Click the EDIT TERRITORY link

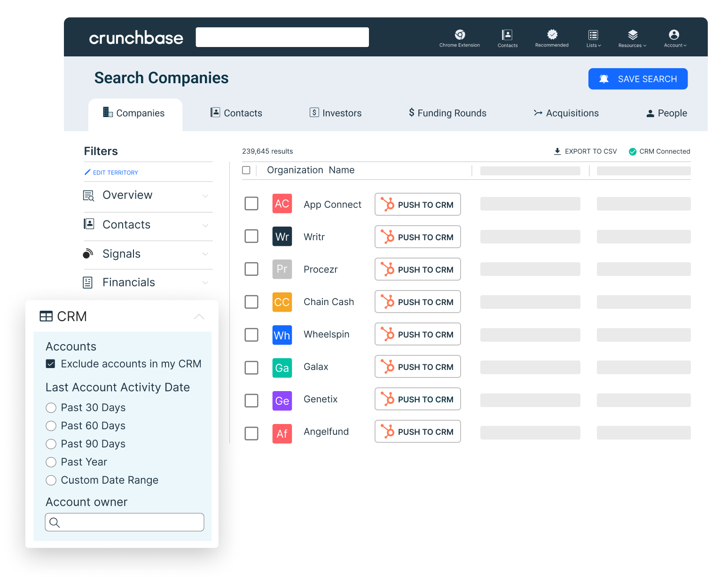(111, 173)
